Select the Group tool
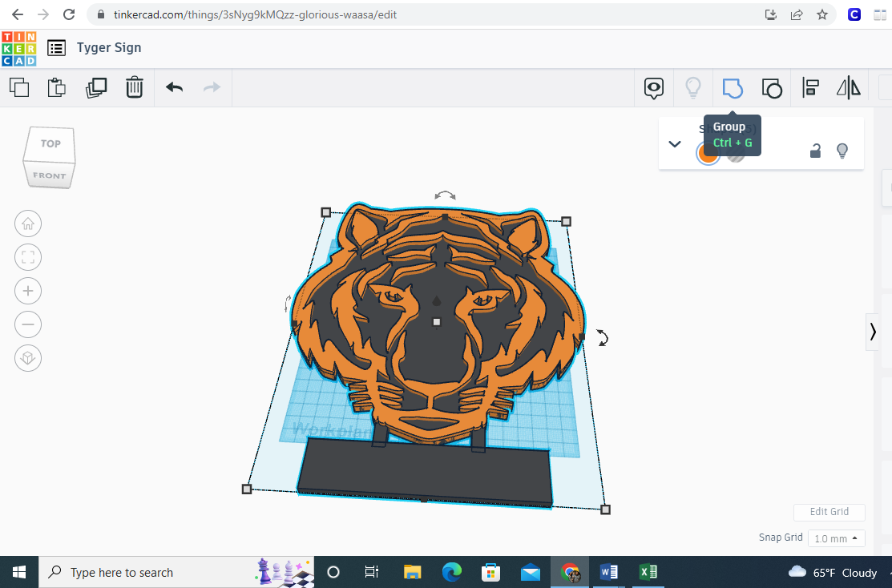Screen dimensions: 892x588 733,88
